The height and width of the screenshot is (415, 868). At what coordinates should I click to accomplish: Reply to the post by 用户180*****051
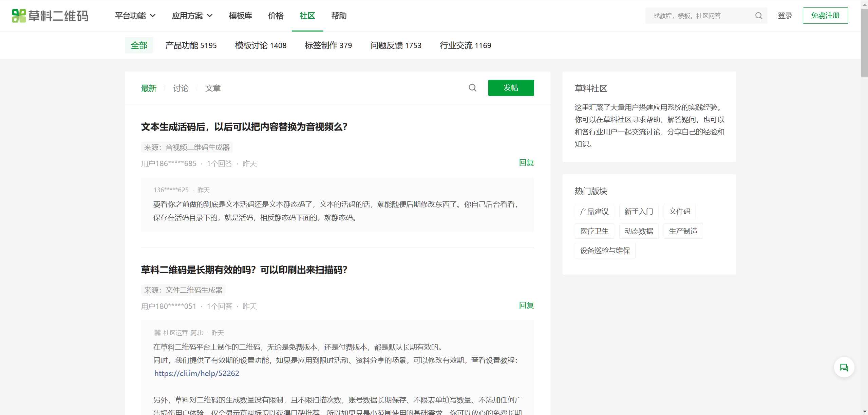tap(526, 305)
